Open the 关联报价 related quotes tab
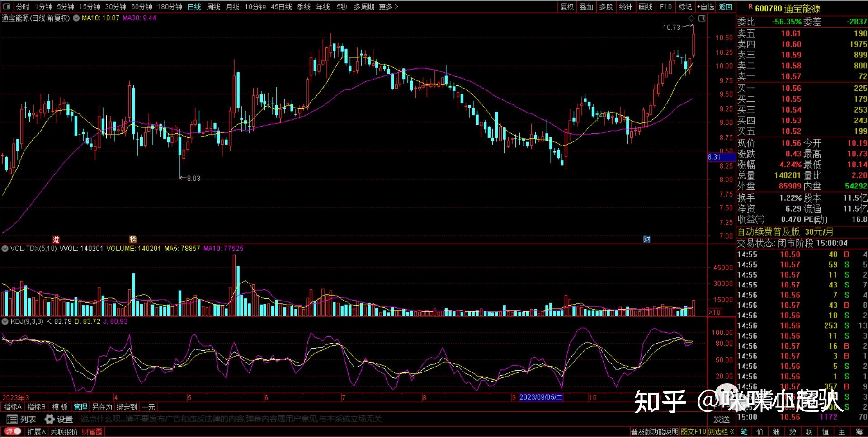 click(64, 432)
